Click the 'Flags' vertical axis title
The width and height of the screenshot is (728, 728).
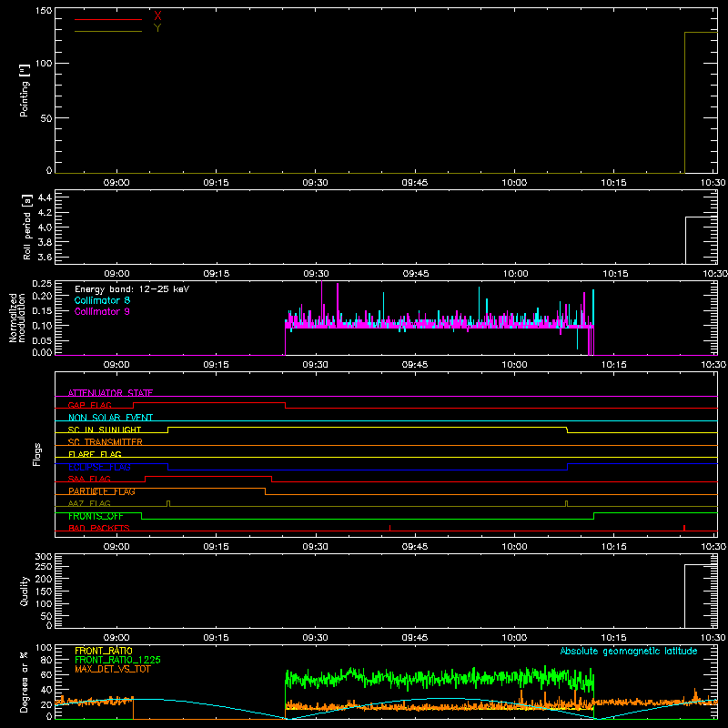(37, 454)
